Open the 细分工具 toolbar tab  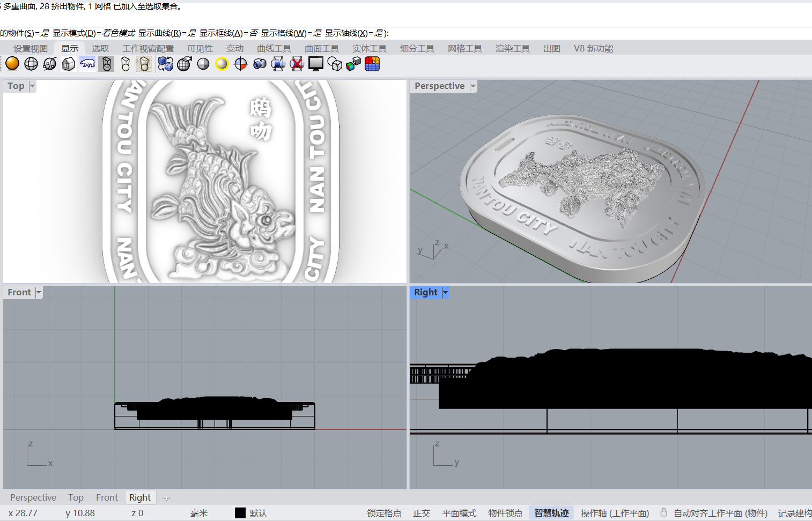tap(417, 48)
